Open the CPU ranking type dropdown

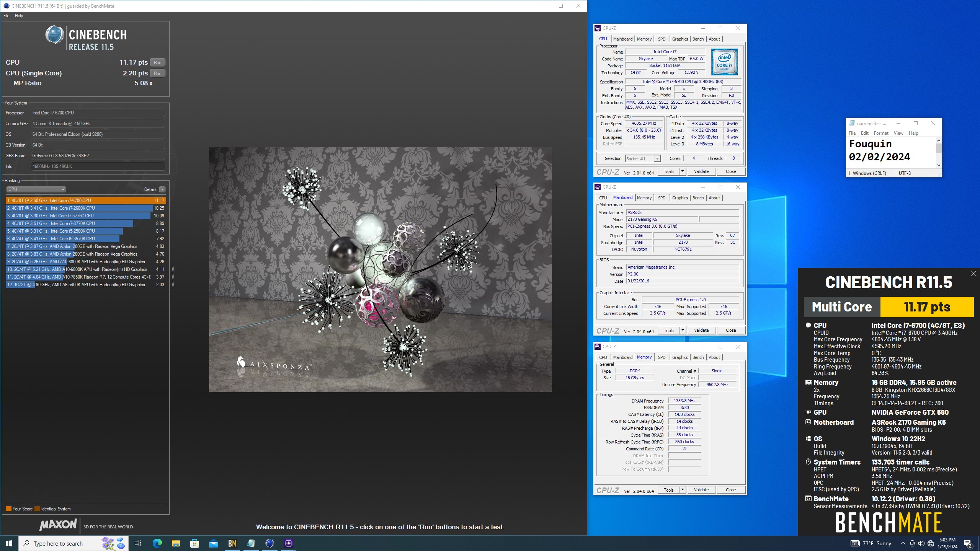(x=36, y=189)
